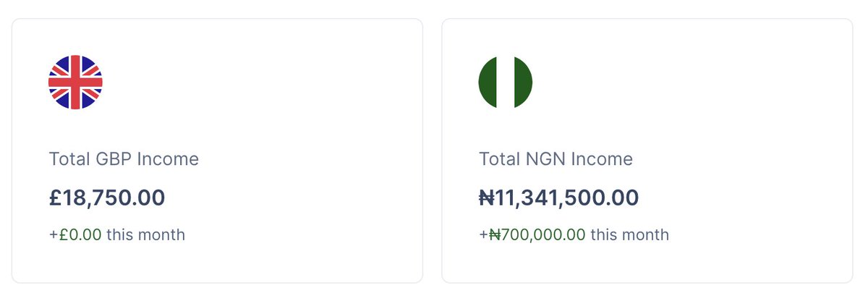The height and width of the screenshot is (301, 868).
Task: Click the Nigerian flag icon
Action: pyautogui.click(x=505, y=82)
